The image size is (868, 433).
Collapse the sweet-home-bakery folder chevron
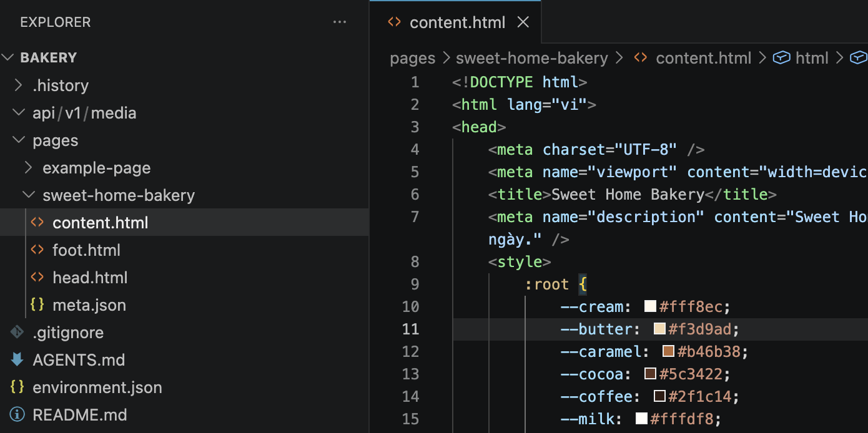coord(29,195)
